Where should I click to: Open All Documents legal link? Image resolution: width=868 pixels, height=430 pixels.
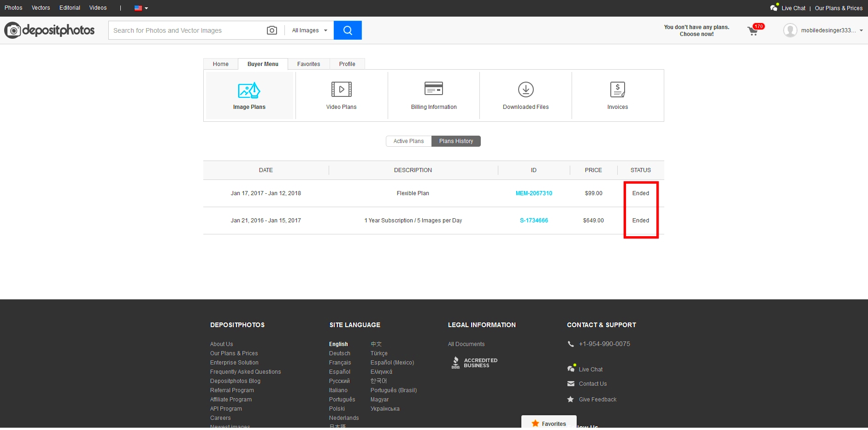[466, 344]
